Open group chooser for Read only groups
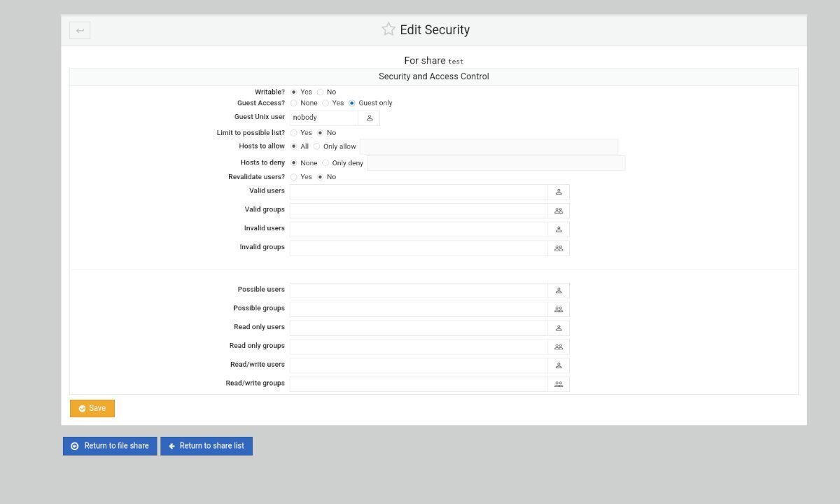The height and width of the screenshot is (504, 840). pos(559,346)
